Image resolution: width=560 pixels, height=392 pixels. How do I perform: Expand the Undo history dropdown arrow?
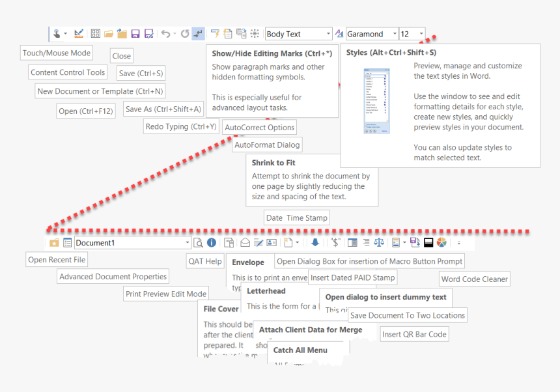(x=175, y=34)
